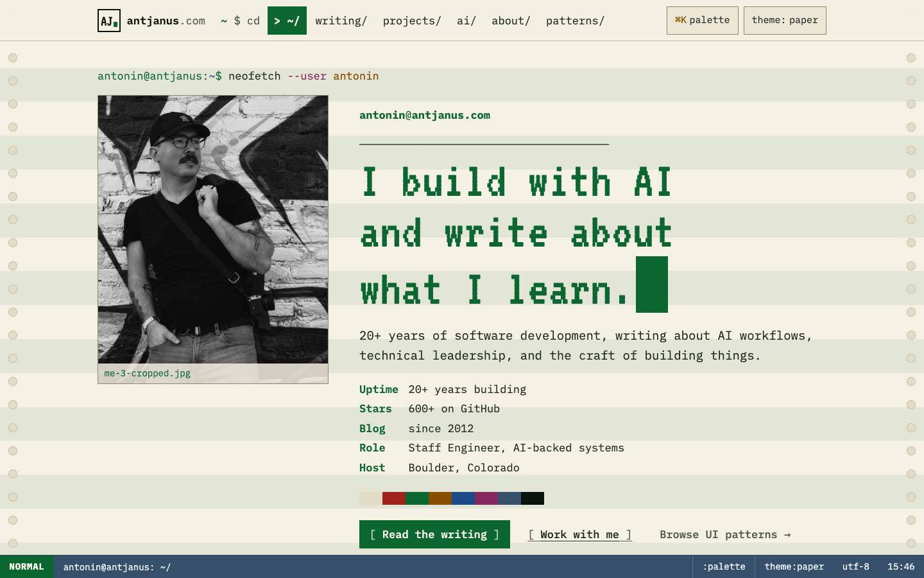Open the ai/ nav item
Screen dimensions: 924x578
click(x=466, y=21)
